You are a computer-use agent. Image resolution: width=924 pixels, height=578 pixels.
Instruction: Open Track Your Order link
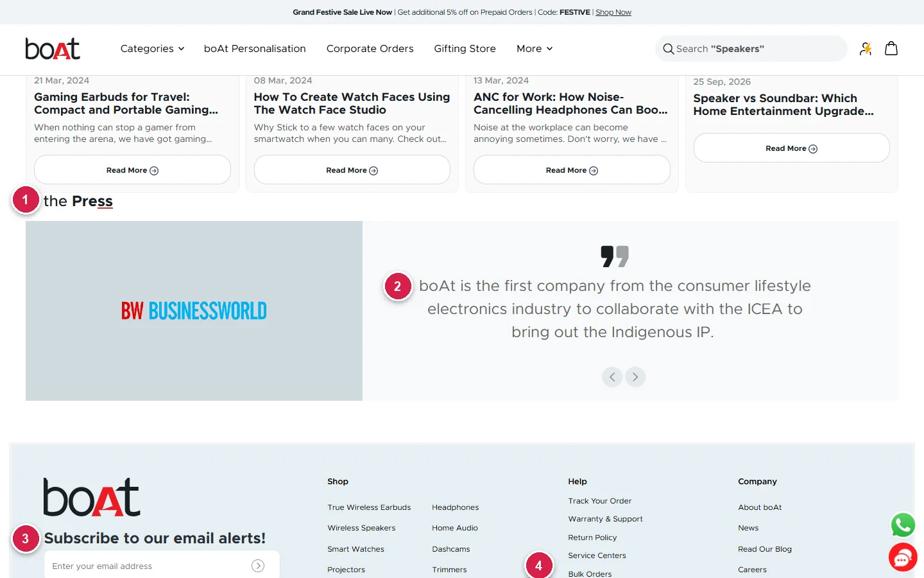[x=599, y=501]
